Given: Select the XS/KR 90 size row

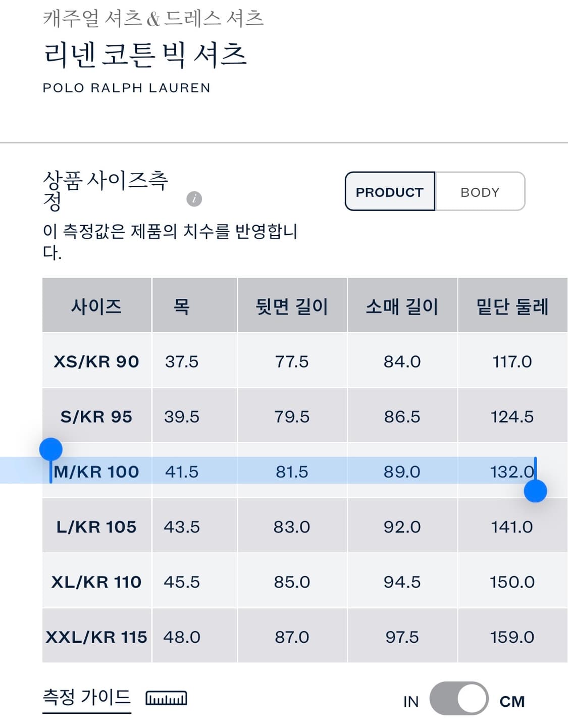Looking at the screenshot, I should click(96, 361).
